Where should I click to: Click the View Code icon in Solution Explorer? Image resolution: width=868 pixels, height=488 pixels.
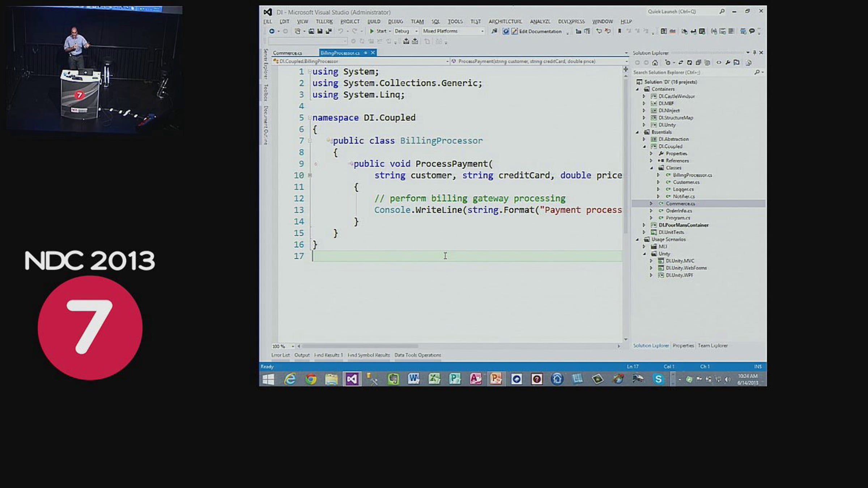click(719, 63)
